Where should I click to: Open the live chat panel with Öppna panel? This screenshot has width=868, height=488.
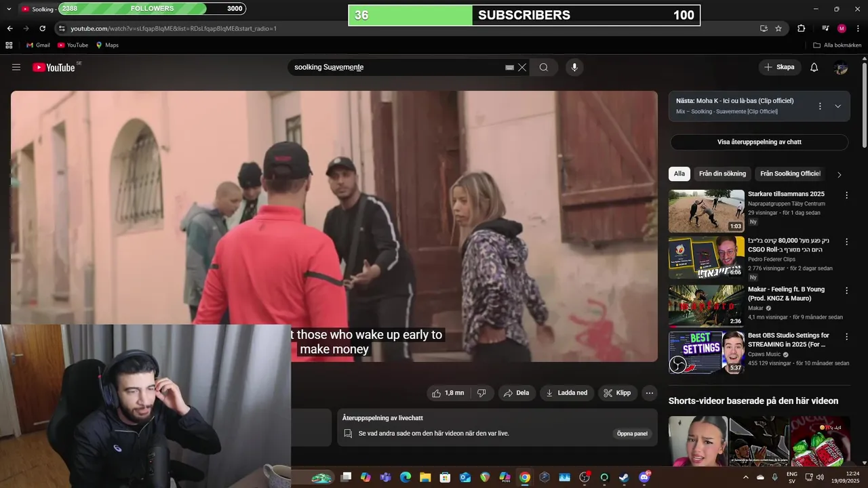(632, 434)
